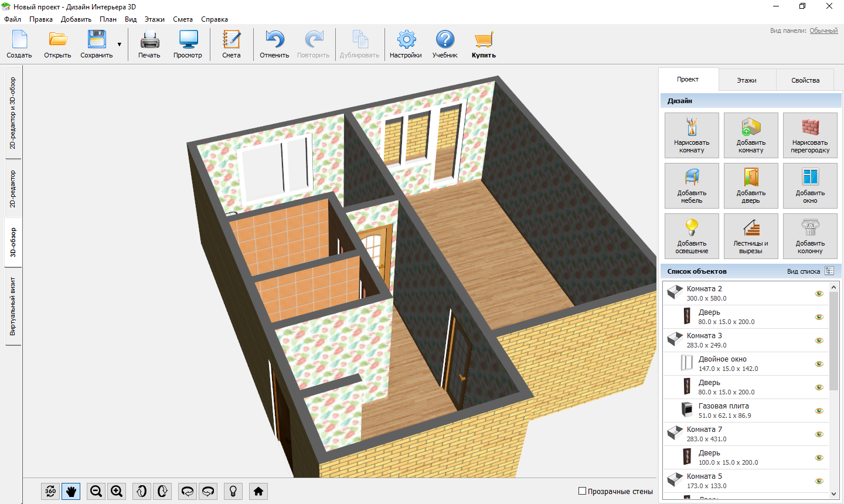Click the Купить button
844x504 pixels.
[484, 45]
